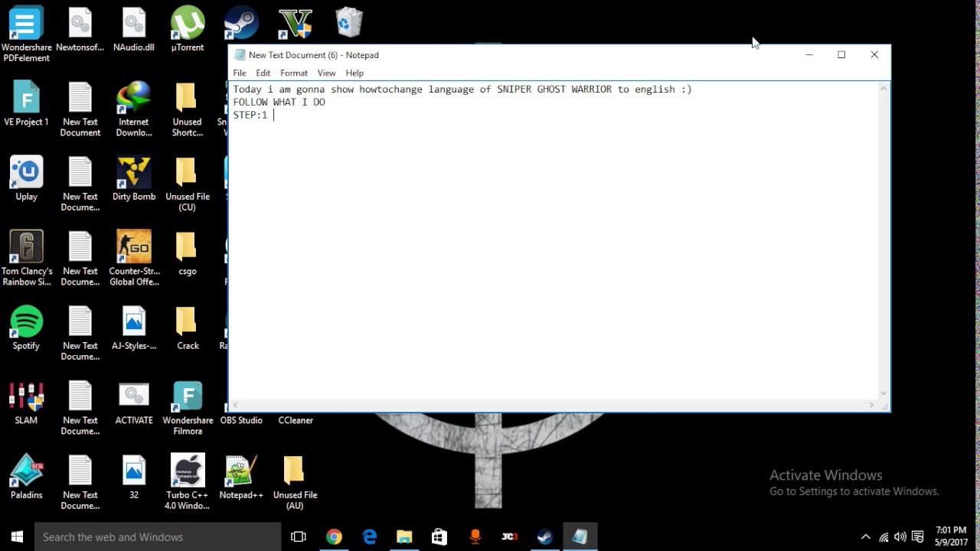Screen dimensions: 980x551
Task: Select the Spotify desktop shortcut
Action: coord(26,328)
